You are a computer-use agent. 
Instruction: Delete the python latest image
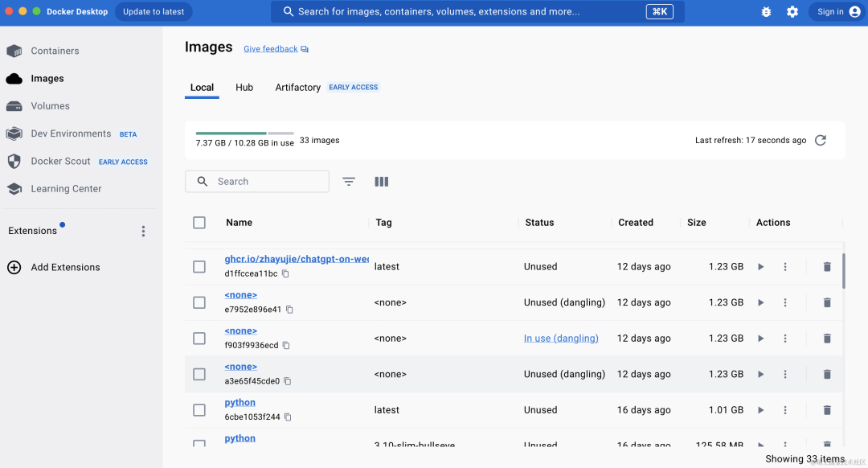point(827,410)
